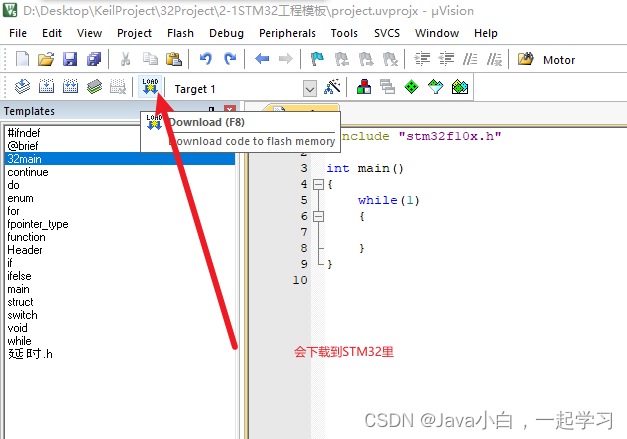Image resolution: width=627 pixels, height=439 pixels.
Task: Open Manage Project Items icon
Action: [363, 86]
